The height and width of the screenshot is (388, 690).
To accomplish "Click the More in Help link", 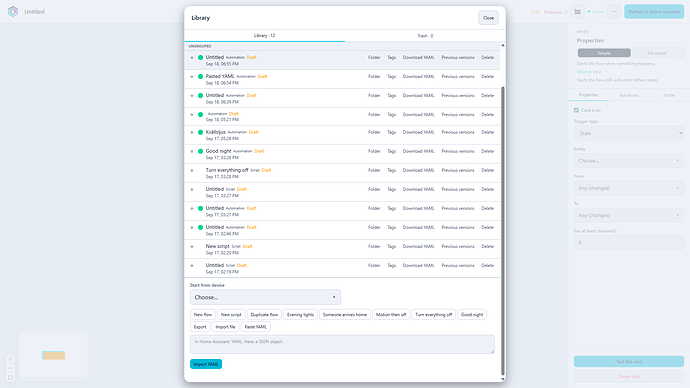I will pos(589,72).
